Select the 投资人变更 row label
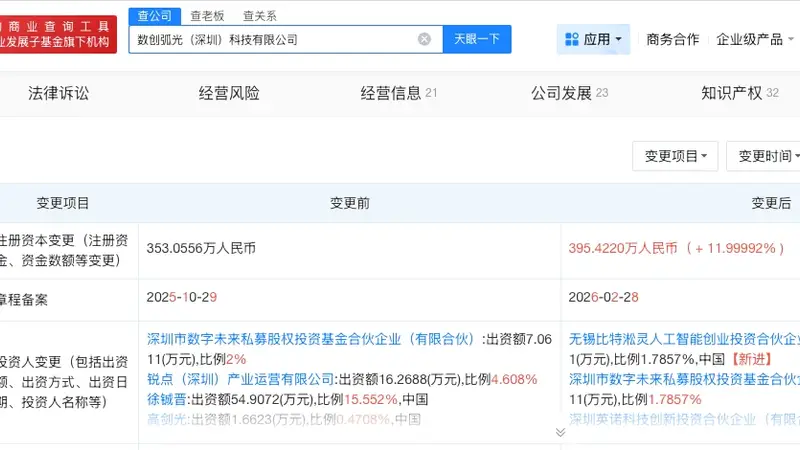Viewport: 800px width, 450px height. pos(64,382)
